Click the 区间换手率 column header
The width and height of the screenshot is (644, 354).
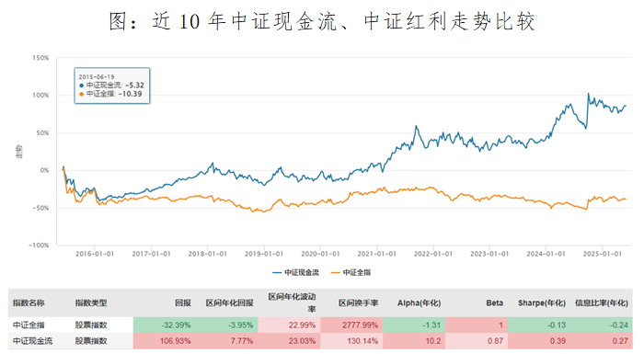click(359, 303)
